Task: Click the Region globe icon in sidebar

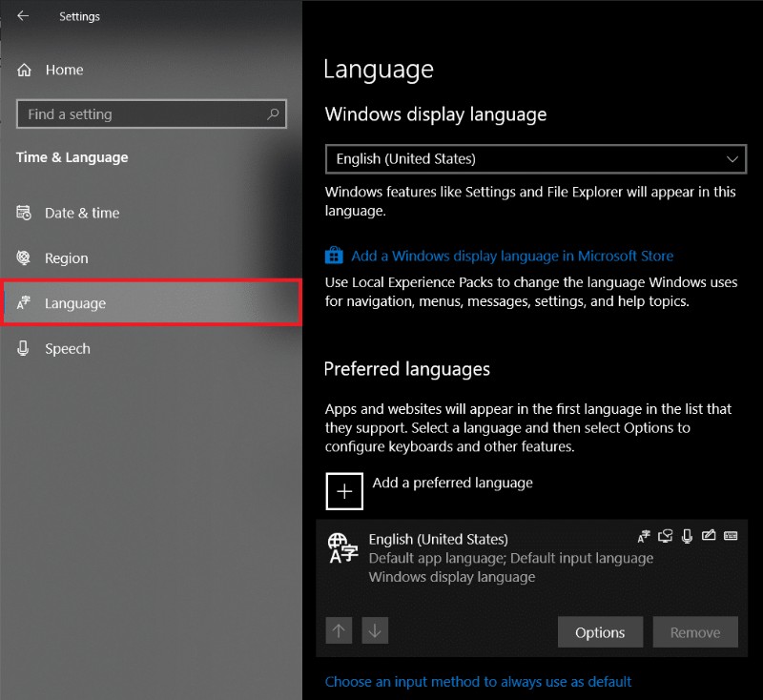Action: [x=23, y=257]
